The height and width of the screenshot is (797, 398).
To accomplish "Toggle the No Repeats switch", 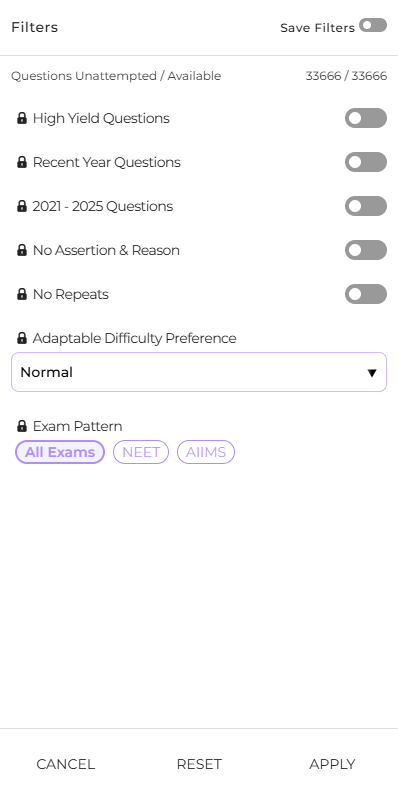I will click(x=366, y=294).
